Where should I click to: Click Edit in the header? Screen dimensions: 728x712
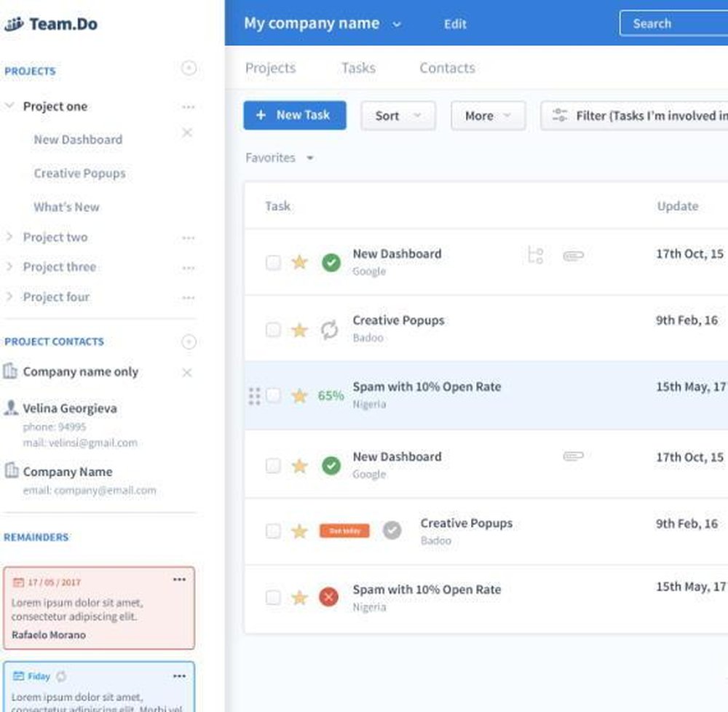coord(455,24)
